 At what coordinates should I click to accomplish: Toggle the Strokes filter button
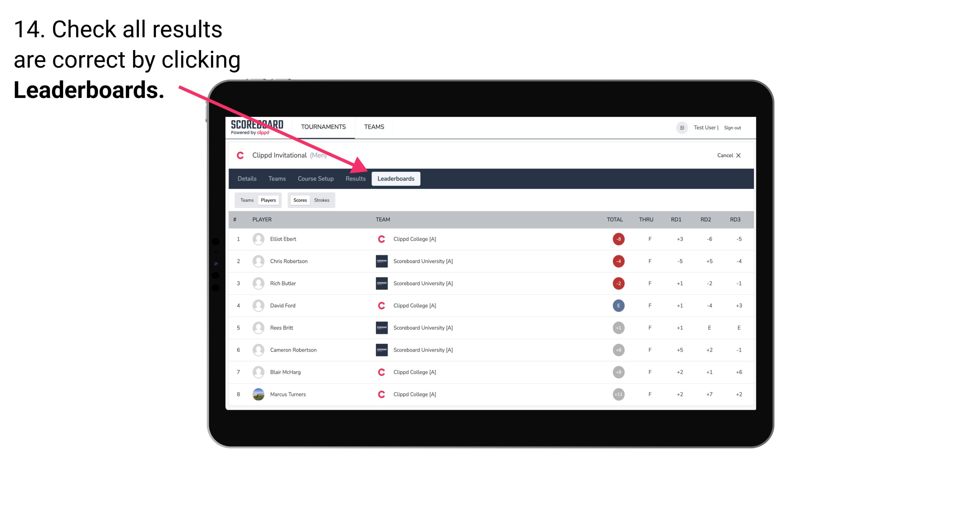323,200
